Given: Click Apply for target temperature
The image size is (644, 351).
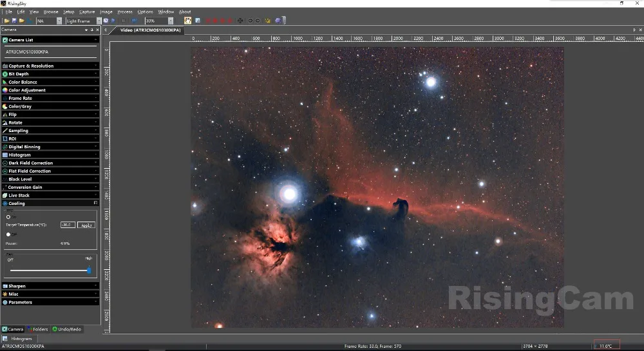Looking at the screenshot, I should coord(86,225).
